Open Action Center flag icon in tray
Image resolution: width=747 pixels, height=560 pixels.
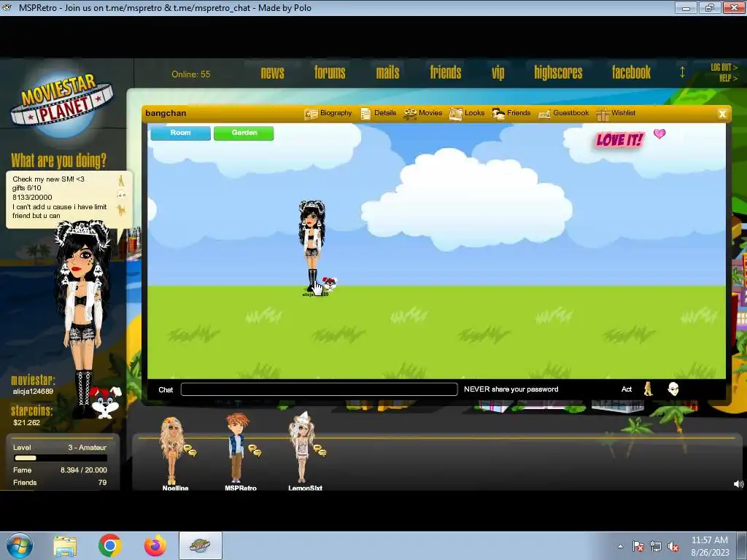638,546
